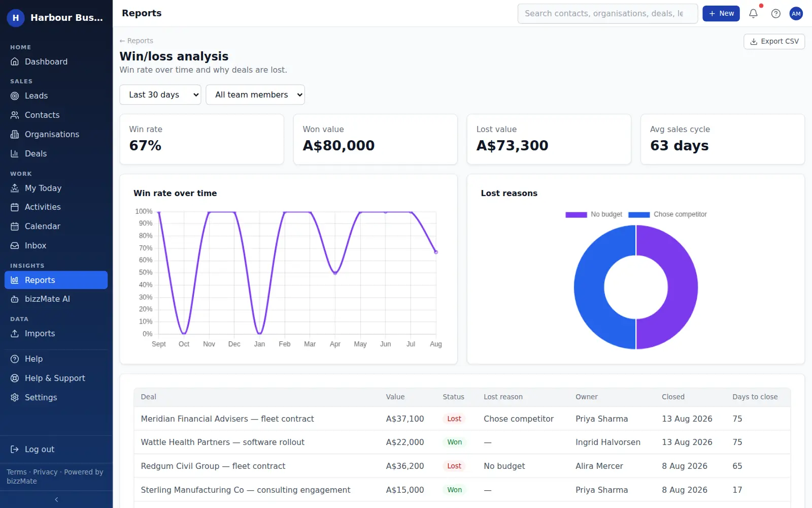
Task: Open the All team members filter
Action: tap(255, 94)
